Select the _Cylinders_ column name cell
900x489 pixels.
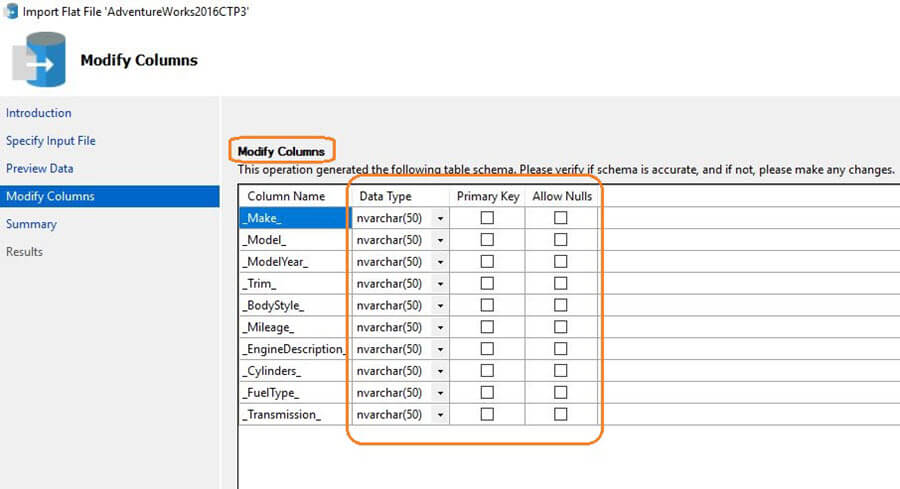click(x=293, y=371)
